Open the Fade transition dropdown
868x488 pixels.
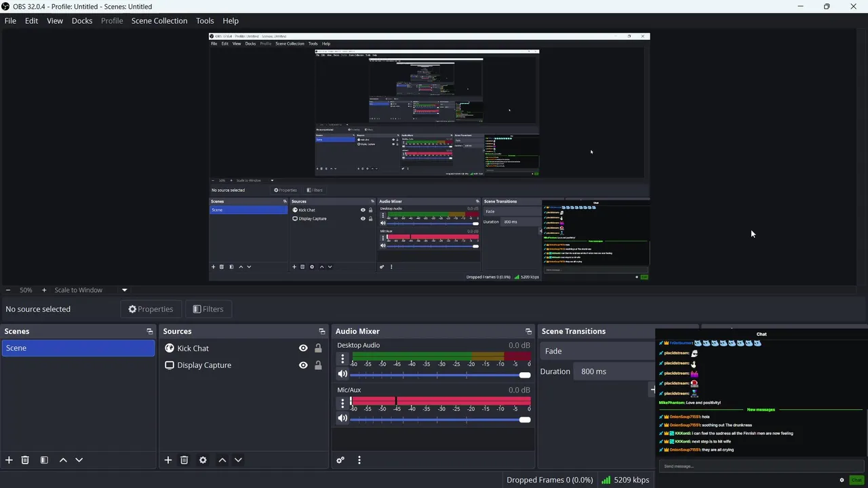pos(597,351)
